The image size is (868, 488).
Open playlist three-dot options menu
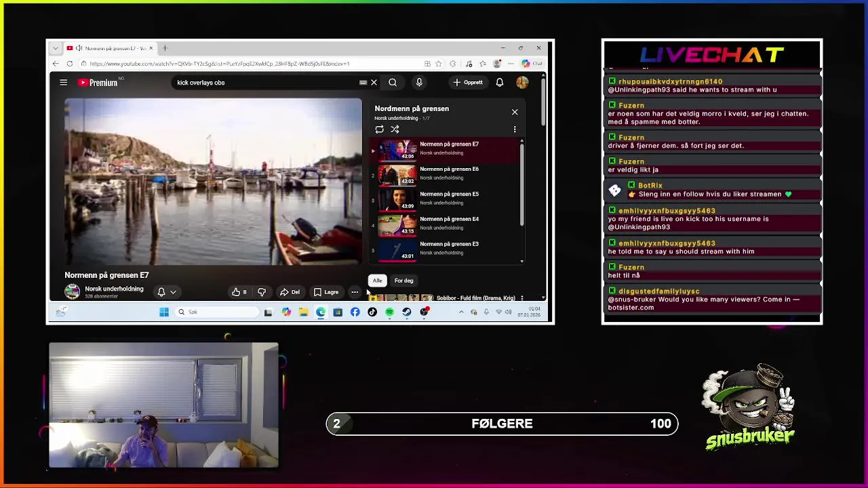(x=515, y=129)
